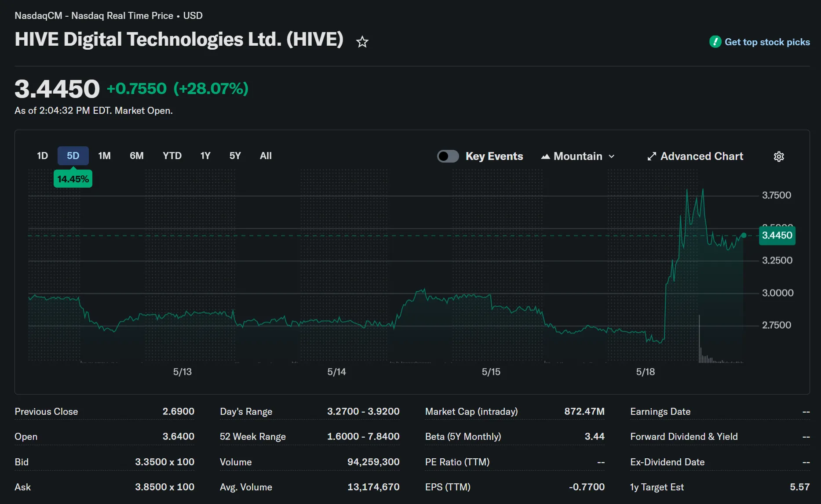Screen dimensions: 821x504
Task: Click the EPS (TTM) value -0.7700
Action: tap(587, 487)
